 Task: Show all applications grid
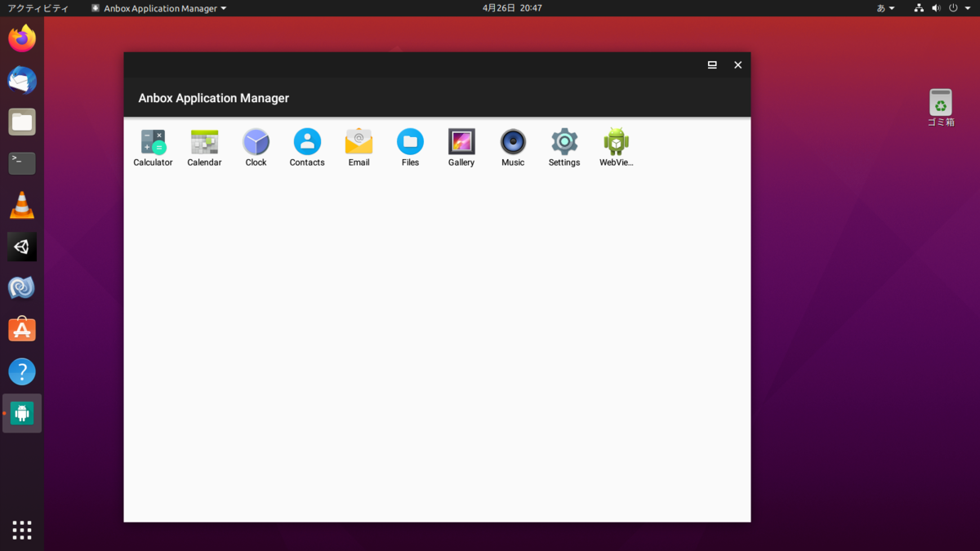coord(22,530)
